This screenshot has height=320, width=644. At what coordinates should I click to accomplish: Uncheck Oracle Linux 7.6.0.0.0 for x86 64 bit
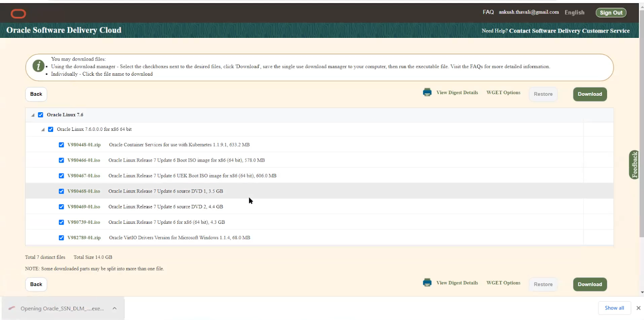click(x=51, y=129)
